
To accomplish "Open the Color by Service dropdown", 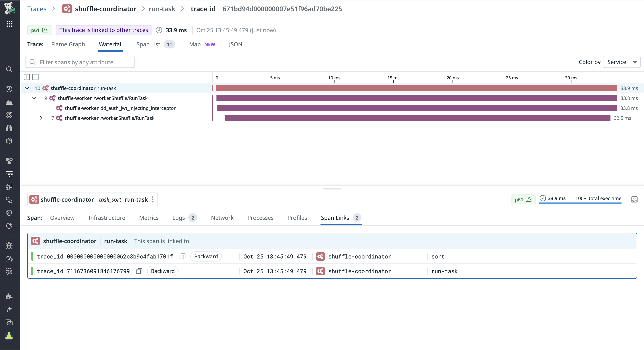I will click(622, 62).
